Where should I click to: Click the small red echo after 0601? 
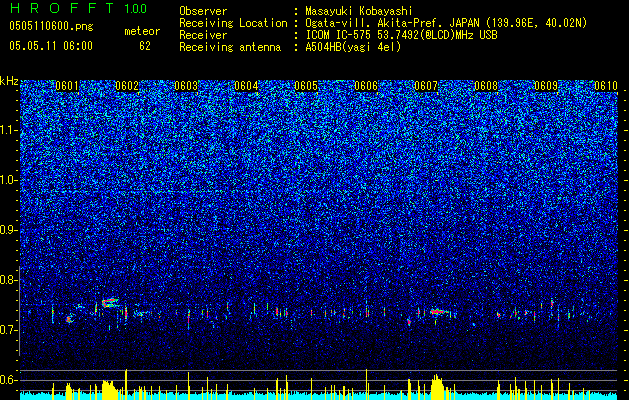tap(69, 319)
